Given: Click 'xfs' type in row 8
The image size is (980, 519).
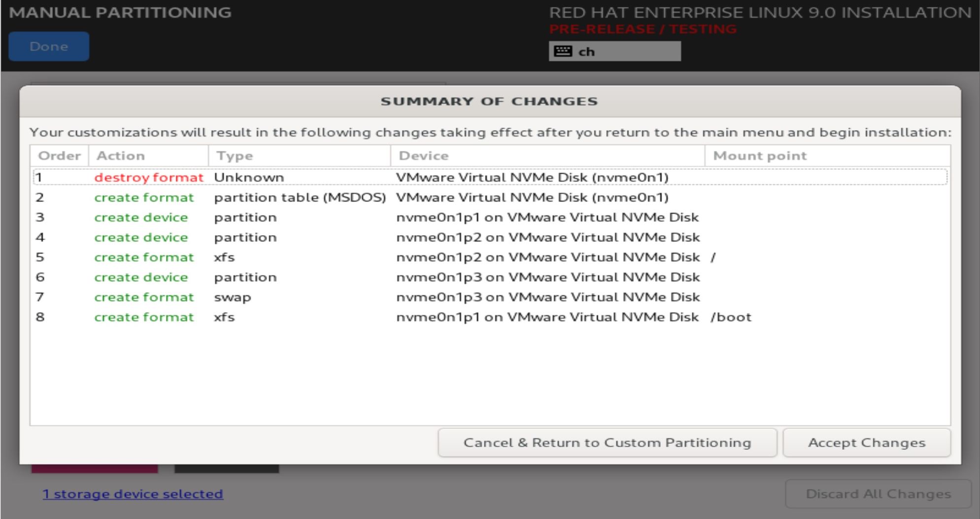Looking at the screenshot, I should [x=224, y=317].
